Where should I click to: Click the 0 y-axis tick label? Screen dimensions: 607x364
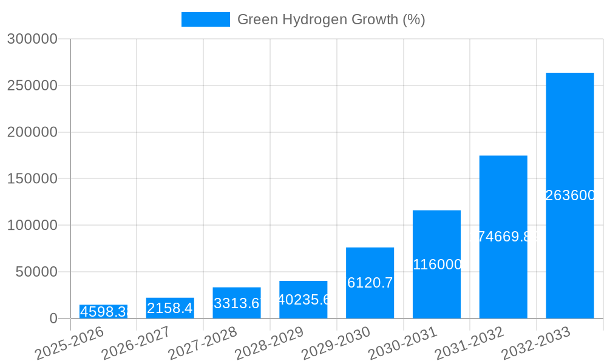click(x=52, y=317)
